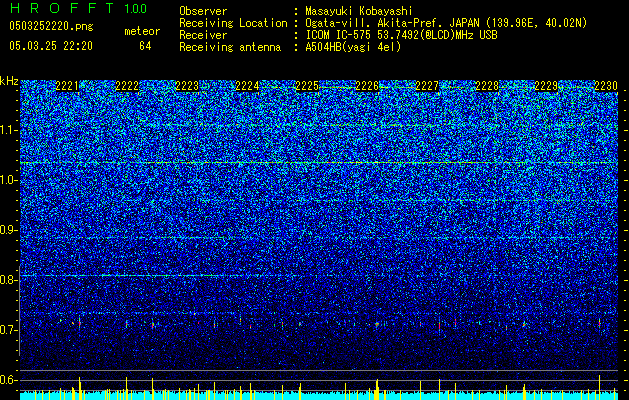Click the 2223 time marker
629x400 pixels.
coord(187,86)
